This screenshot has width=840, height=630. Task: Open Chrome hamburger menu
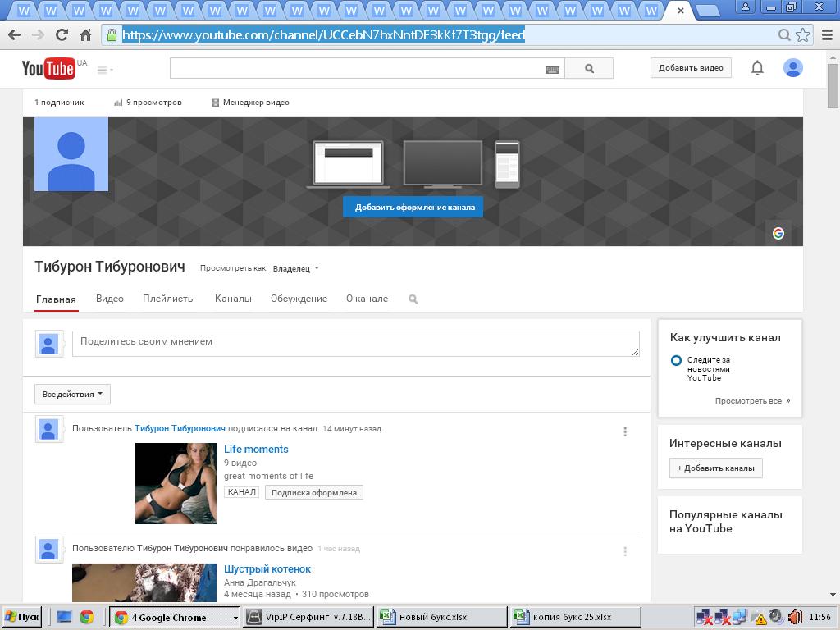pos(827,35)
